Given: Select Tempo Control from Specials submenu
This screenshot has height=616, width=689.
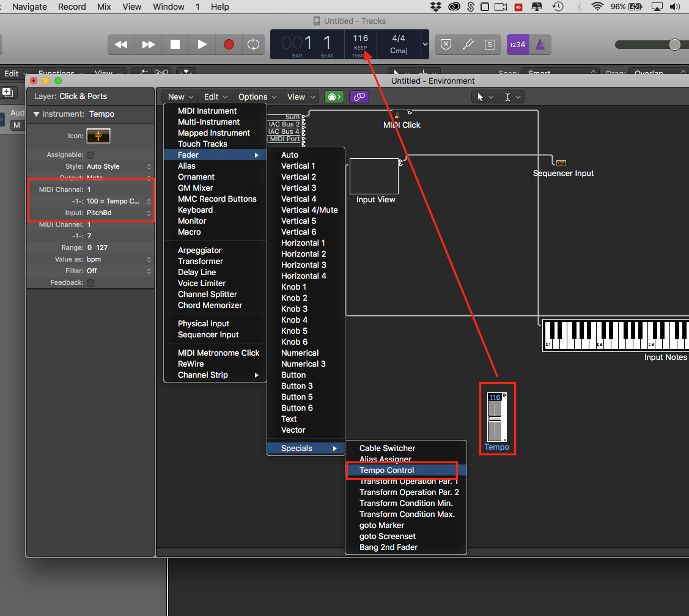Looking at the screenshot, I should pos(406,470).
